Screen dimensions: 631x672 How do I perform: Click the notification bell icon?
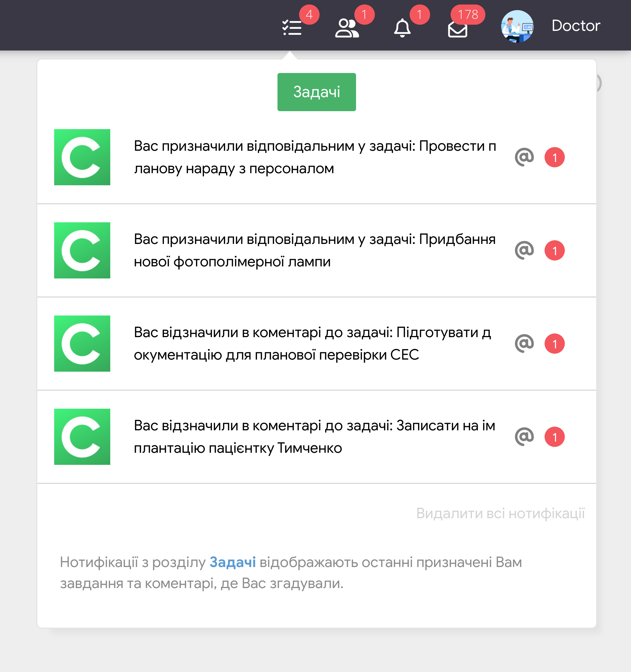[x=402, y=28]
